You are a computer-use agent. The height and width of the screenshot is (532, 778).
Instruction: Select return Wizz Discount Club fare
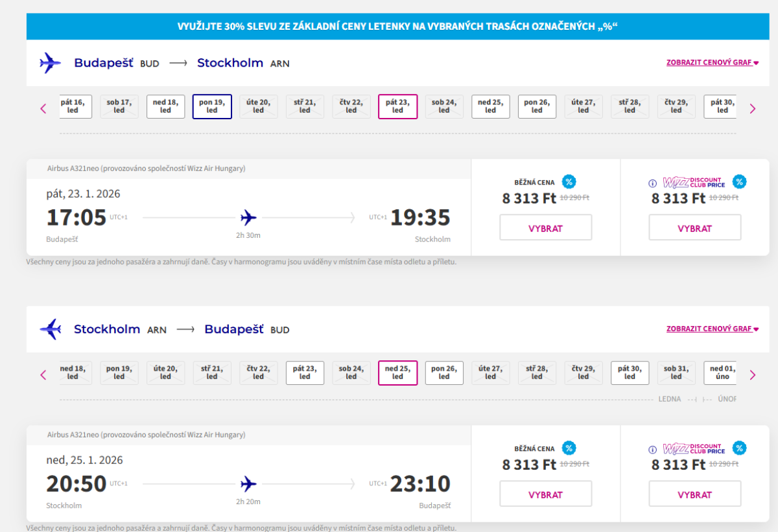694,494
